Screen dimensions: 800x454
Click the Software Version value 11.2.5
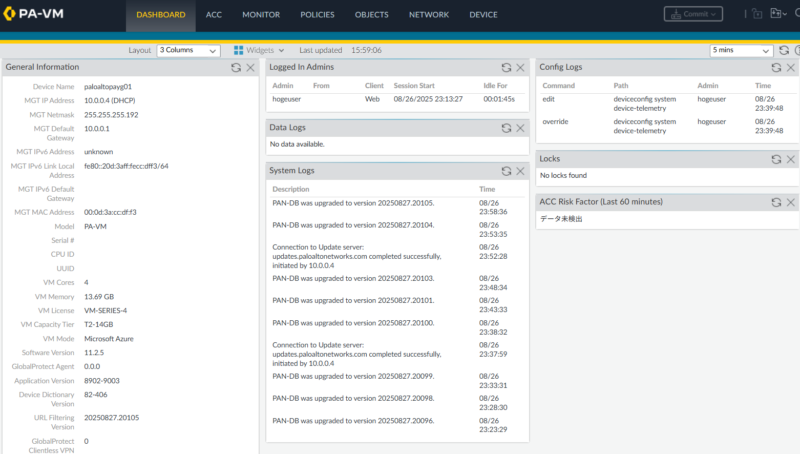point(94,352)
